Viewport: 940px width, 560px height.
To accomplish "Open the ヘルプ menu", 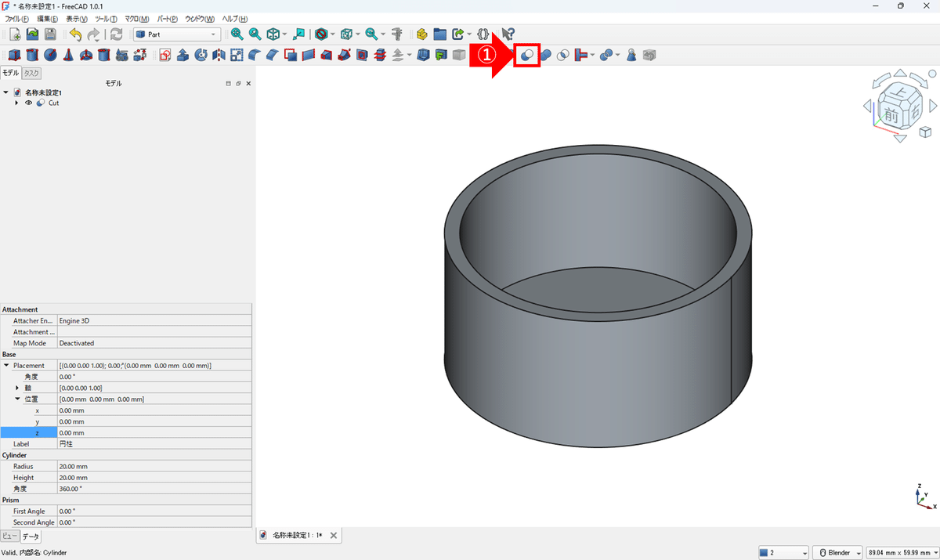I will pyautogui.click(x=234, y=19).
